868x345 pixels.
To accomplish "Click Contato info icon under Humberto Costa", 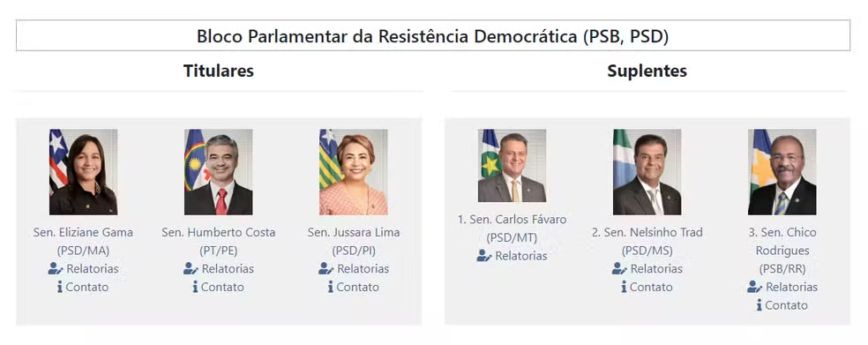I will (195, 287).
